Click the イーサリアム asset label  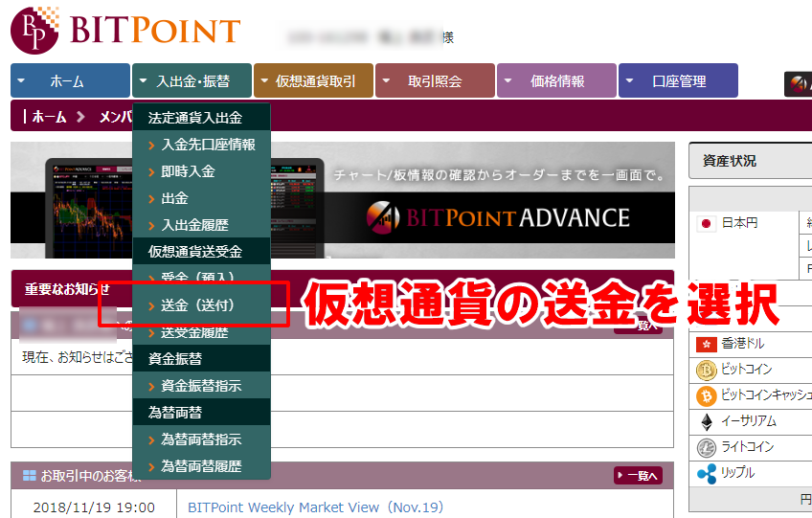click(749, 421)
